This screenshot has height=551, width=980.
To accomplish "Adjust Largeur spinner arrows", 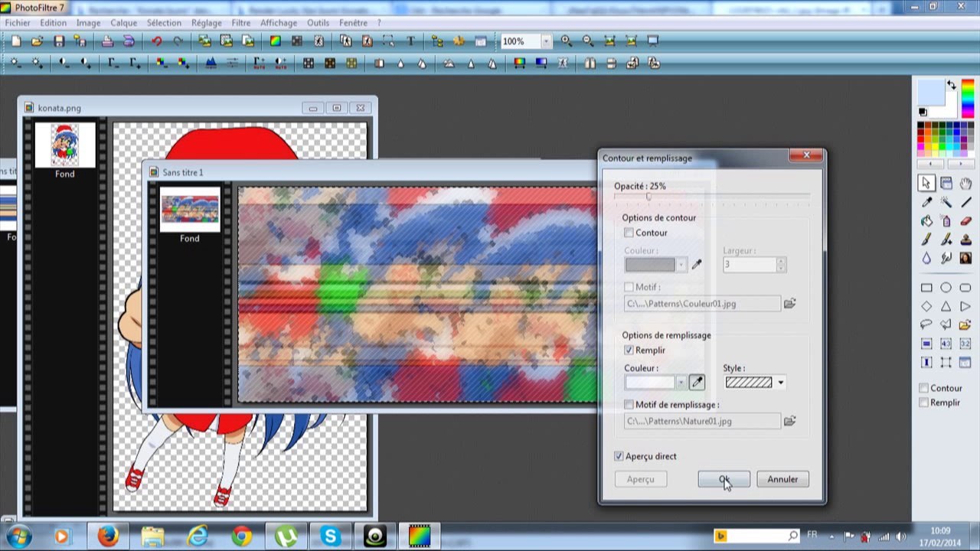I will 781,265.
